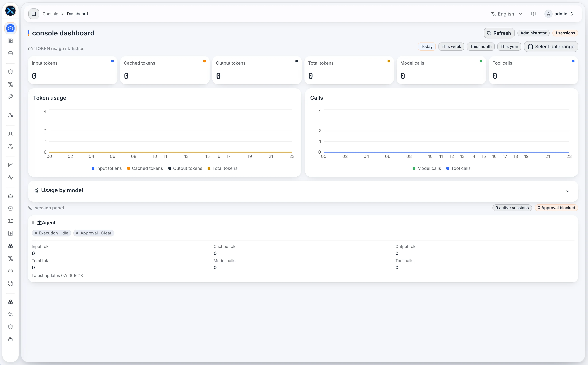Click the Token usage chart title
588x365 pixels.
(x=49, y=98)
